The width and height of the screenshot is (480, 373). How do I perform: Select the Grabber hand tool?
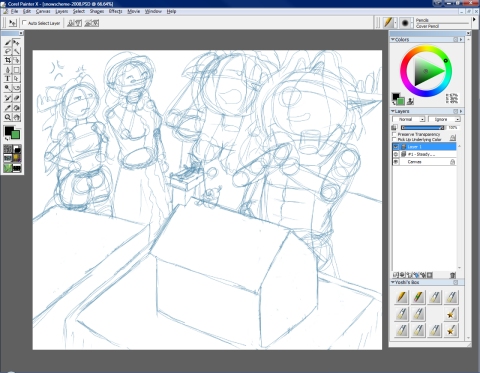[16, 117]
